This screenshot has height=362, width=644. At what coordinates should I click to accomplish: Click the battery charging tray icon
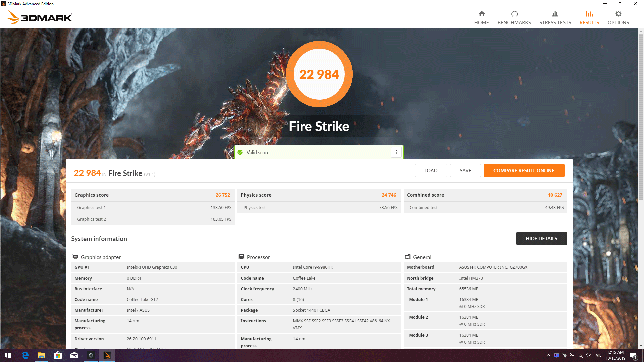(x=573, y=355)
